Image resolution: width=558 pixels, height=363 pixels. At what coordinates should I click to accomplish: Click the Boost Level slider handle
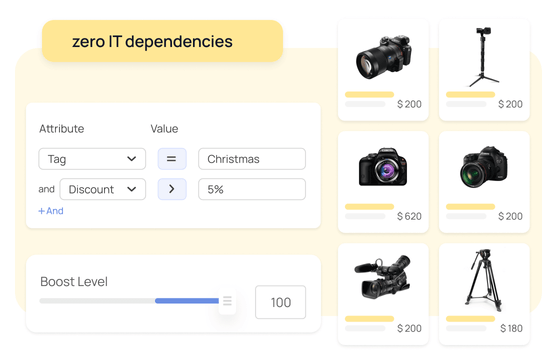point(227,301)
